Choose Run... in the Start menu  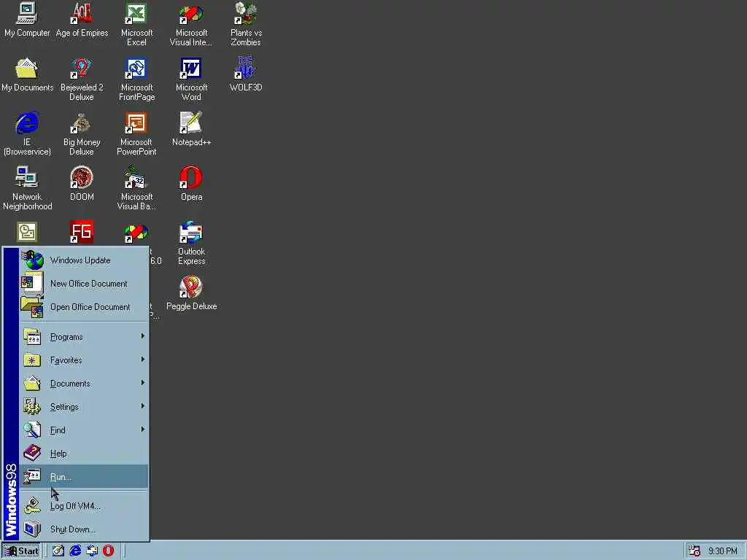pos(84,477)
